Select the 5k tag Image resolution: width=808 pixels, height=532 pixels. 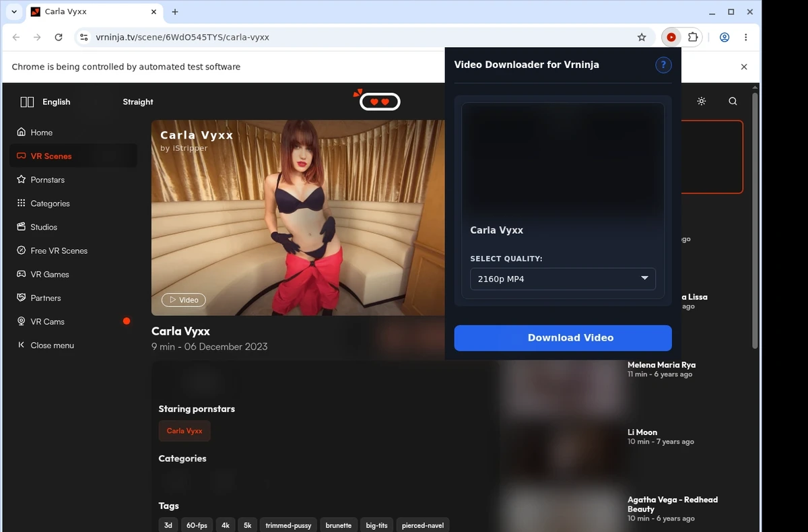pos(247,525)
